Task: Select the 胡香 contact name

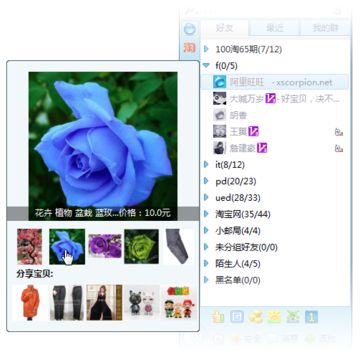Action: (238, 115)
